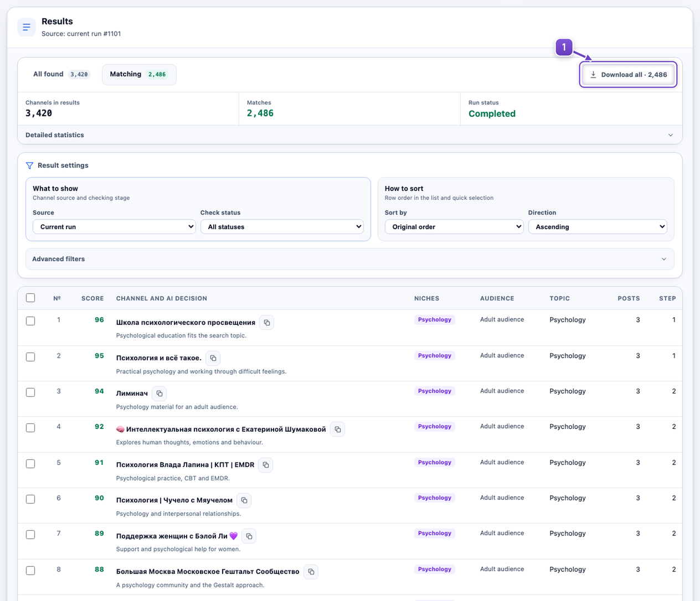Copy the Школа психологического просвещения channel name
The height and width of the screenshot is (601, 700).
pos(267,323)
